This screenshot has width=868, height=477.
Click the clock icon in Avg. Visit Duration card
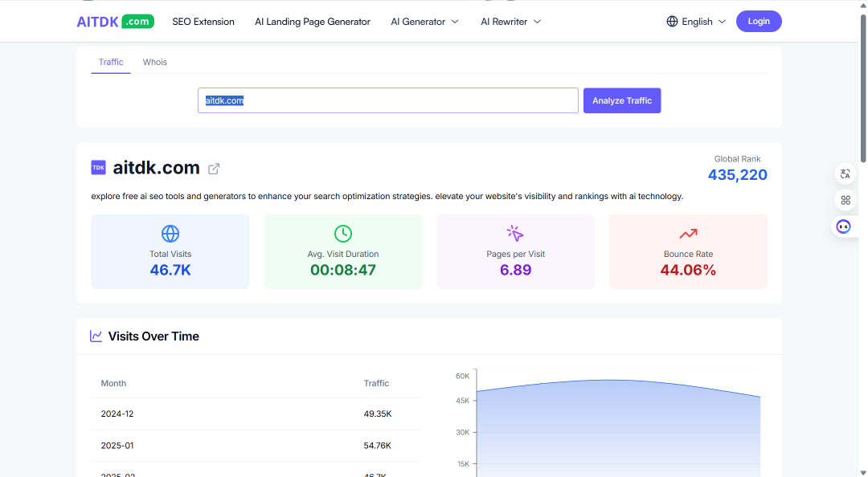tap(343, 234)
